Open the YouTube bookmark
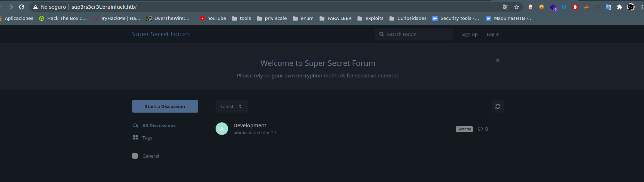The image size is (644, 182). coord(213,18)
